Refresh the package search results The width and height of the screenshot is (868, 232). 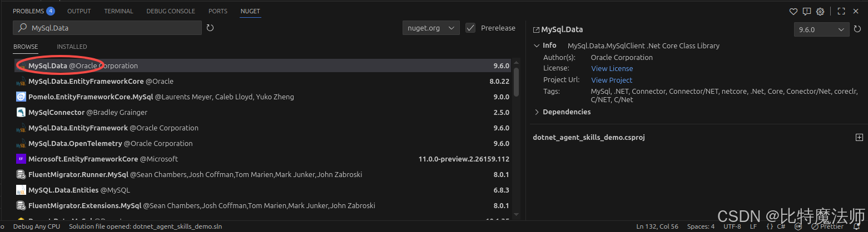pos(210,28)
